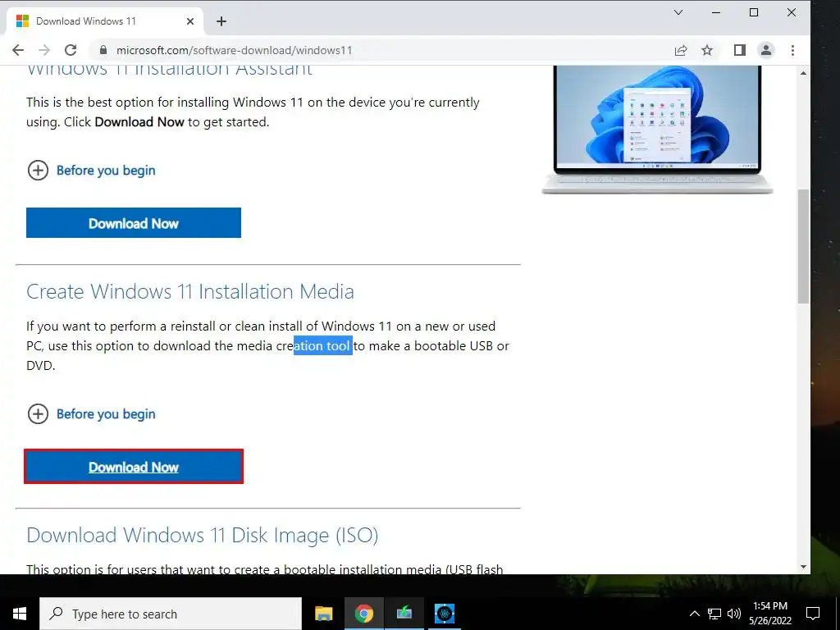Viewport: 840px width, 630px height.
Task: Click Download Now for Installation Media
Action: 134,467
